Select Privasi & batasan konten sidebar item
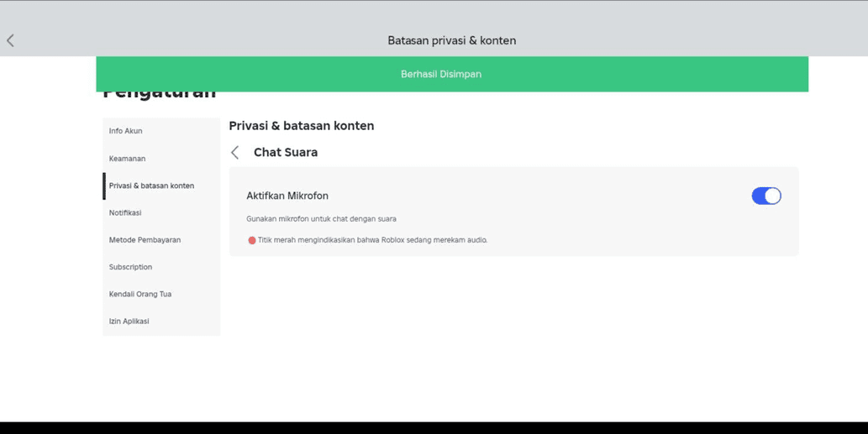 151,186
